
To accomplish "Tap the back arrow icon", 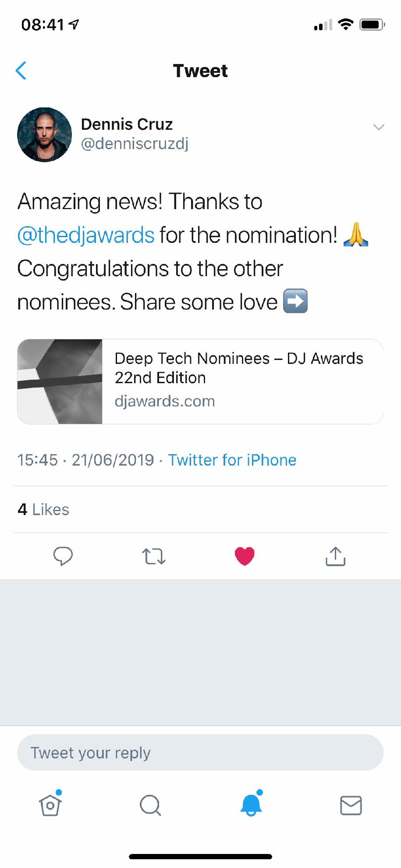I will point(21,71).
